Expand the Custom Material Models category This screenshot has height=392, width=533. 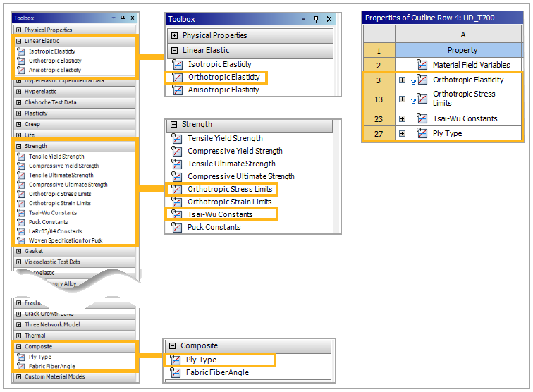tap(18, 376)
